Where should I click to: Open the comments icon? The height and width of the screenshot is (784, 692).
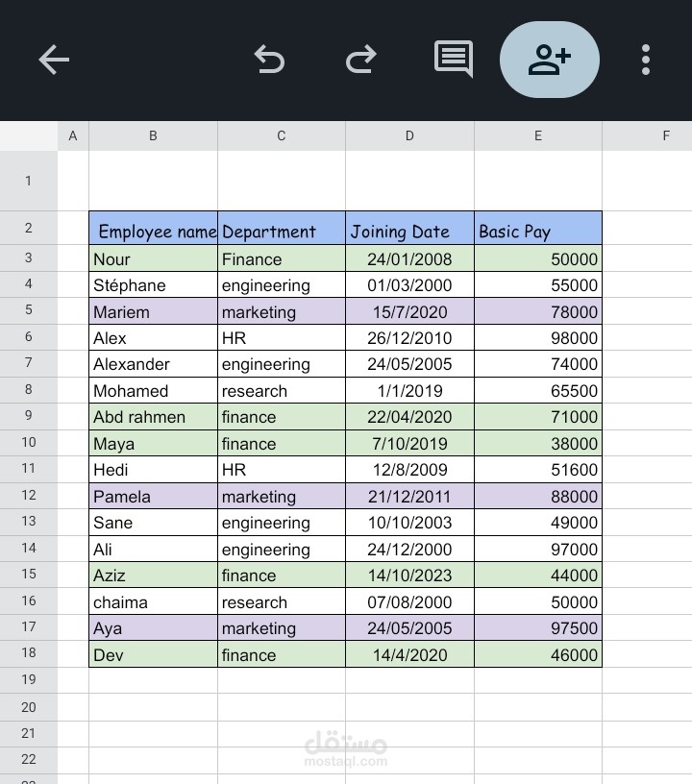pyautogui.click(x=454, y=59)
